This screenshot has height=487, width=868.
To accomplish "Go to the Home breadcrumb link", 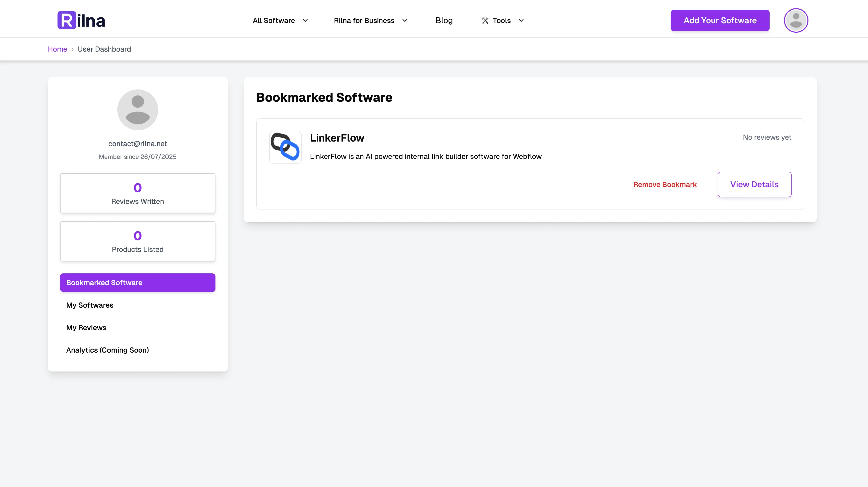I will (57, 49).
